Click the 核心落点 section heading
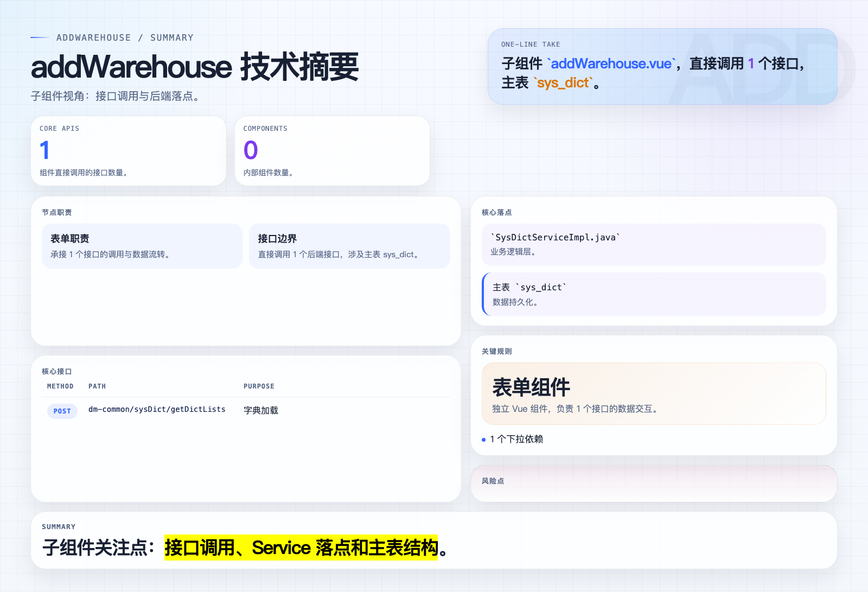This screenshot has width=868, height=592. [x=497, y=212]
